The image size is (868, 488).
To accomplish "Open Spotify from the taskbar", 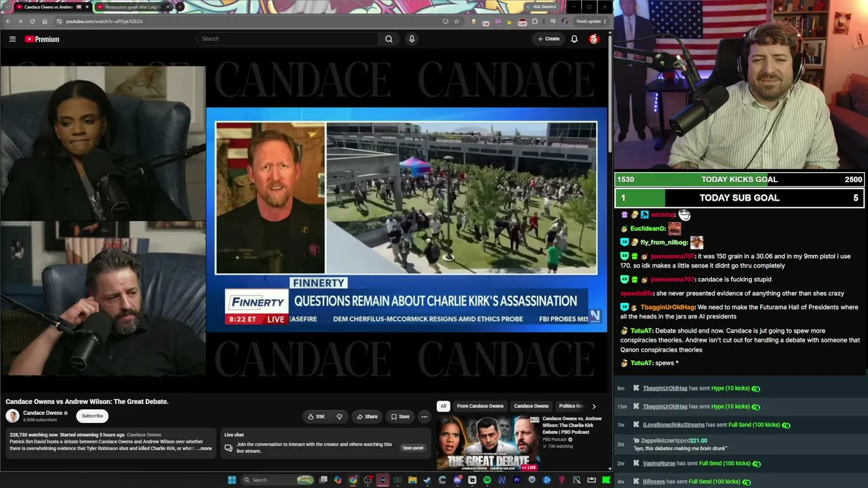I will pos(487,480).
